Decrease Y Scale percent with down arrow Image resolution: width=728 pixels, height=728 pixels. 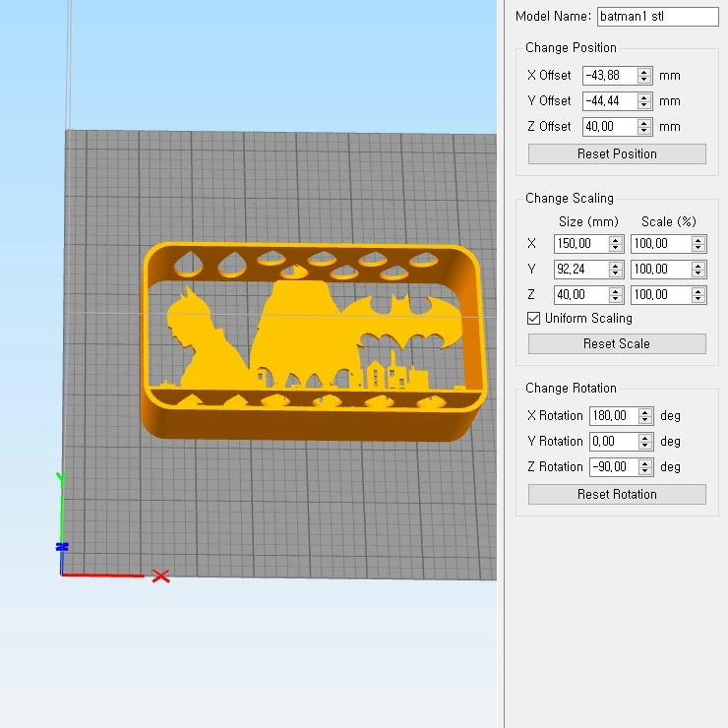click(698, 273)
